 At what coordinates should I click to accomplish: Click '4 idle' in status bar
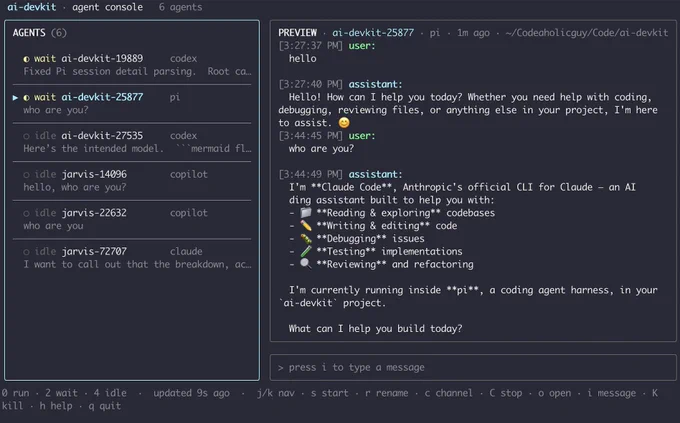pos(110,393)
